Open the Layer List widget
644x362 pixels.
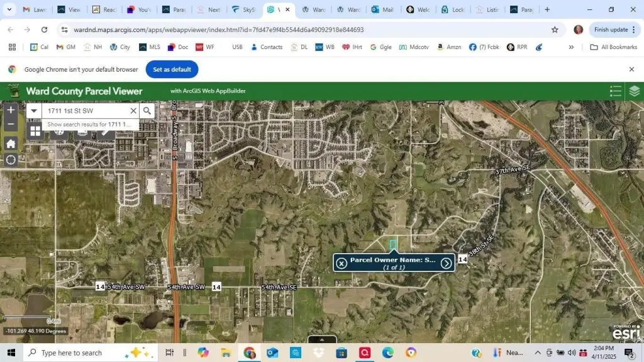(x=634, y=91)
